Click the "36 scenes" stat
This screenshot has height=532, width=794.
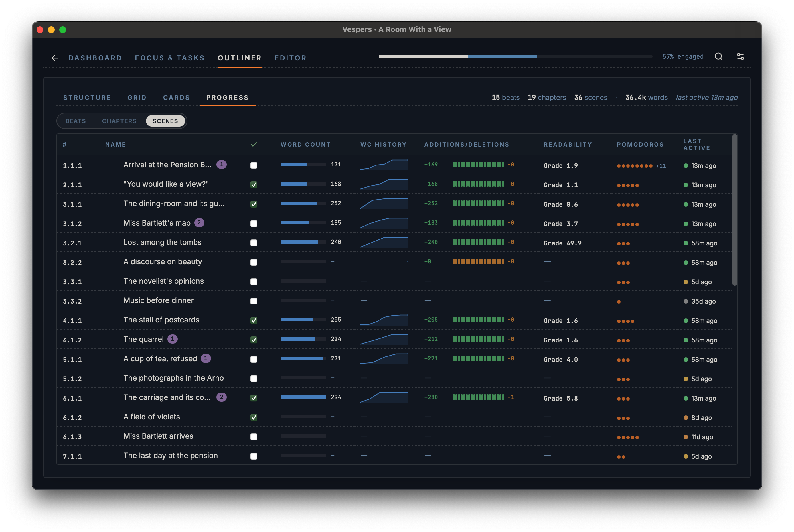pos(590,98)
